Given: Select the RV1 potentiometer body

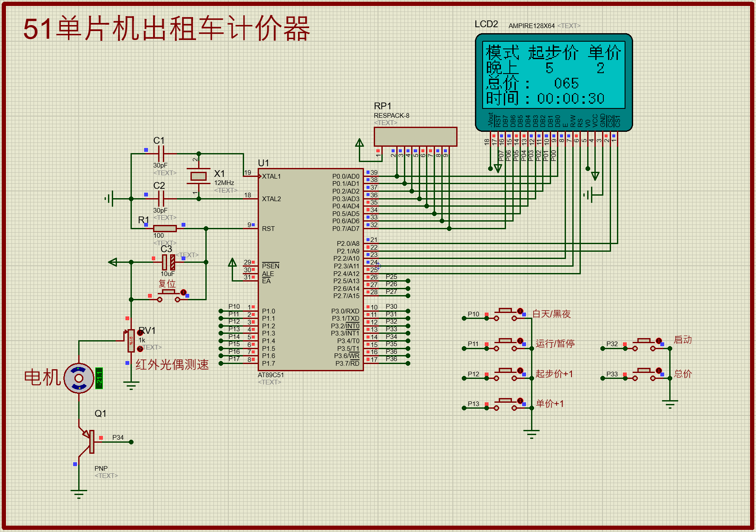Looking at the screenshot, I should [x=131, y=341].
